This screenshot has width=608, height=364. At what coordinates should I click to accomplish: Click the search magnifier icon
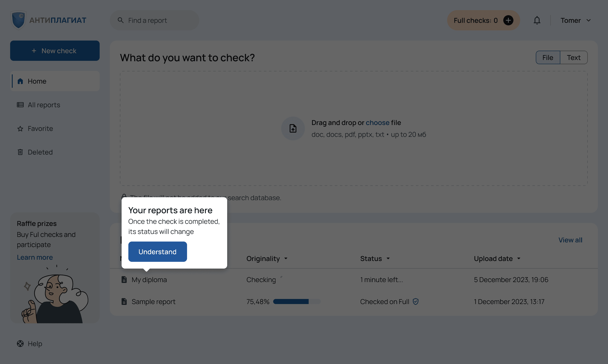coord(120,20)
